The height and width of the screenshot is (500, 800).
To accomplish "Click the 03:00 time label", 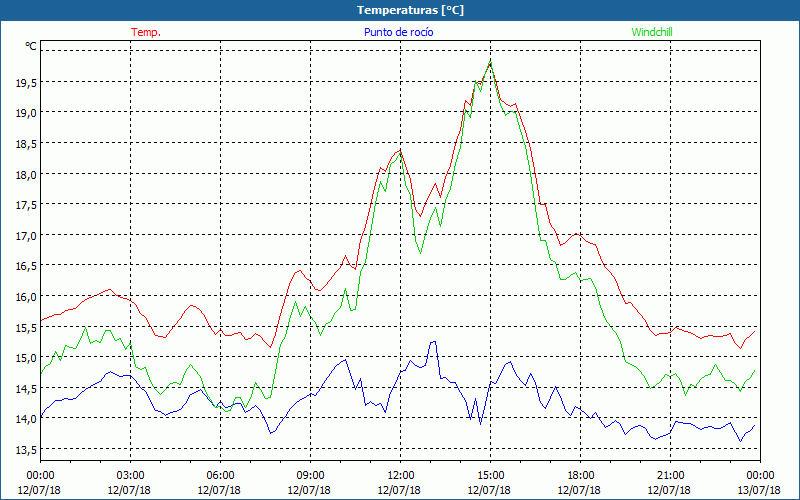I will coord(131,476).
